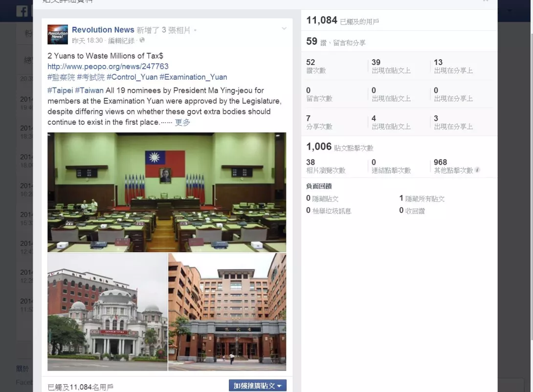Screen dimensions: 533x392
Task: Open the peopo.org/news/247763 link
Action: (x=108, y=66)
